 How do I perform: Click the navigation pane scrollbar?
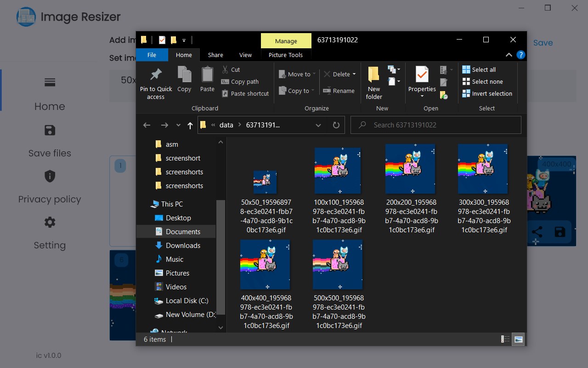pyautogui.click(x=220, y=258)
